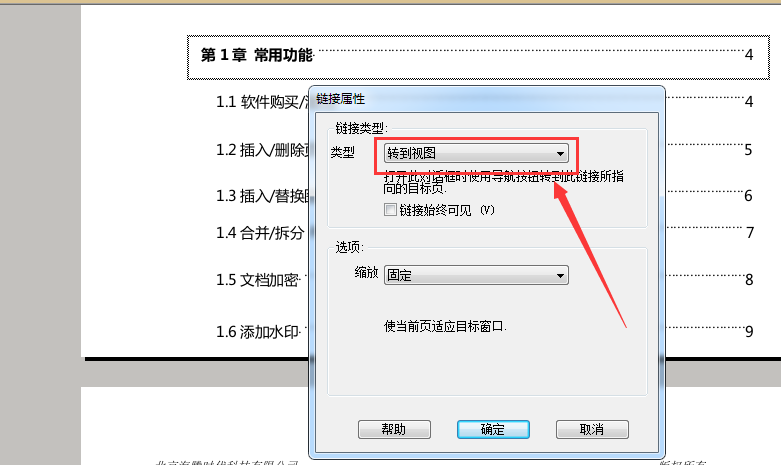Click the 1.3 插入/替换 contents entry
The image size is (781, 465).
tap(262, 196)
